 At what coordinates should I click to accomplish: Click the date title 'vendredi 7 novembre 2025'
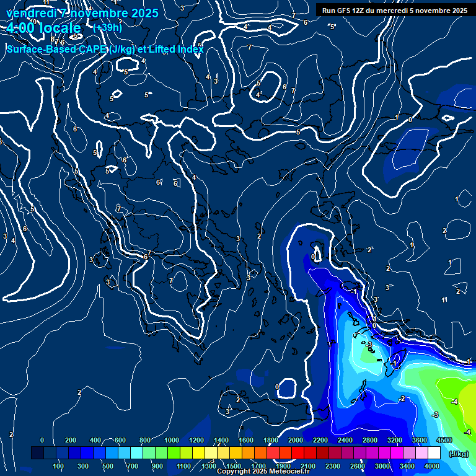[82, 14]
